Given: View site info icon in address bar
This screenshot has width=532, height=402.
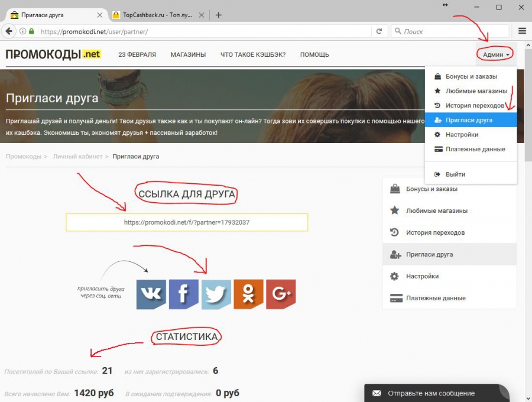Looking at the screenshot, I should [22, 31].
